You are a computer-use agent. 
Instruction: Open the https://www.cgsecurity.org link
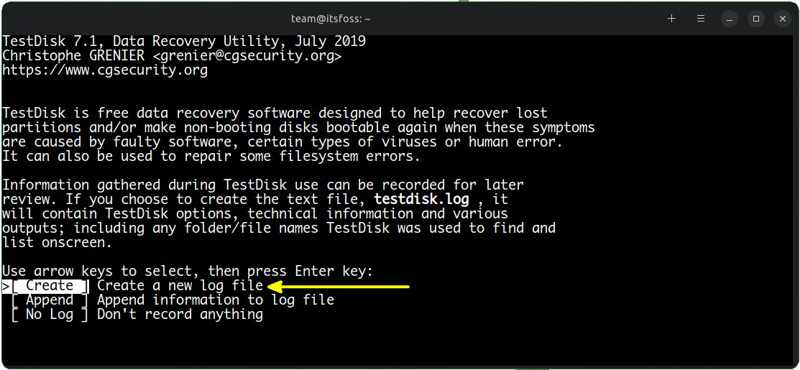click(x=105, y=70)
